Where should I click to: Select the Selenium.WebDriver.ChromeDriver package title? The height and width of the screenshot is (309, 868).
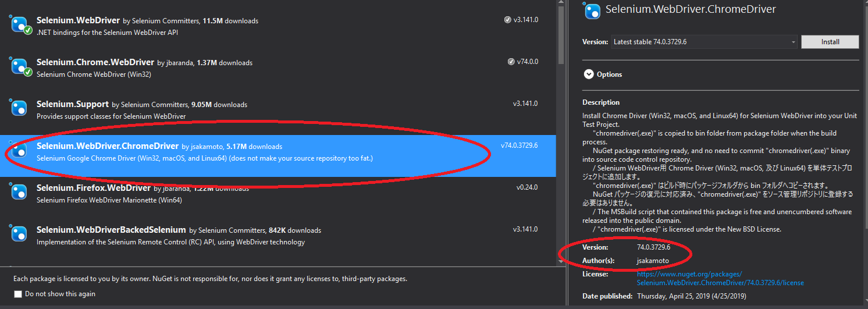(x=108, y=145)
